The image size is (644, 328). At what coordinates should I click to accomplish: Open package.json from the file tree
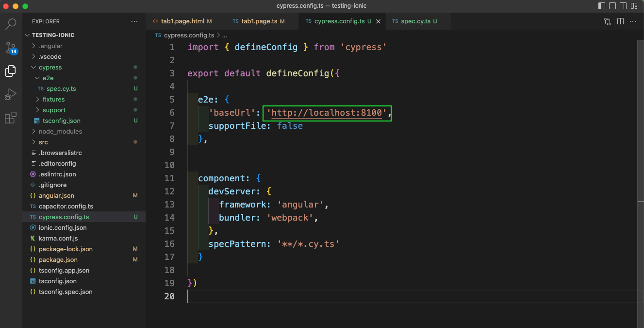click(58, 259)
